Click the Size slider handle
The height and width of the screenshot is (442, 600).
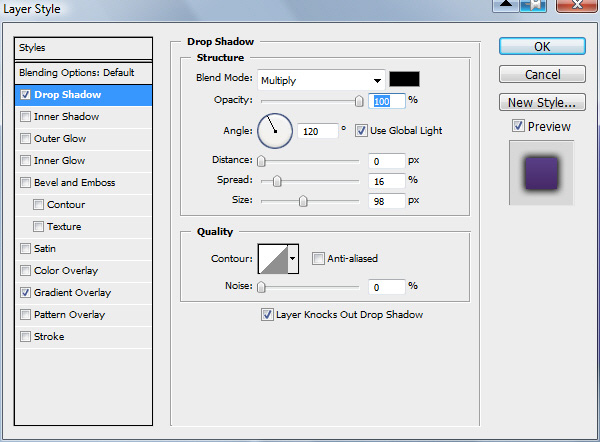click(x=303, y=201)
